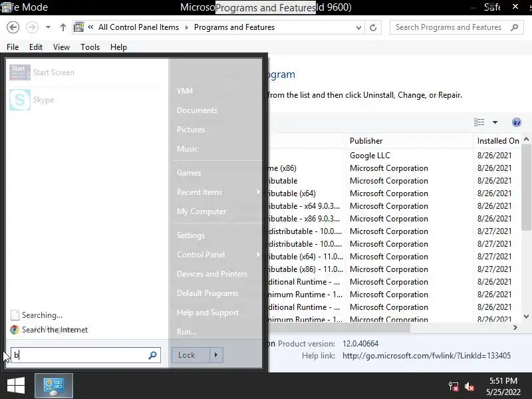Click horizontal scrollbar right arrow

515,327
